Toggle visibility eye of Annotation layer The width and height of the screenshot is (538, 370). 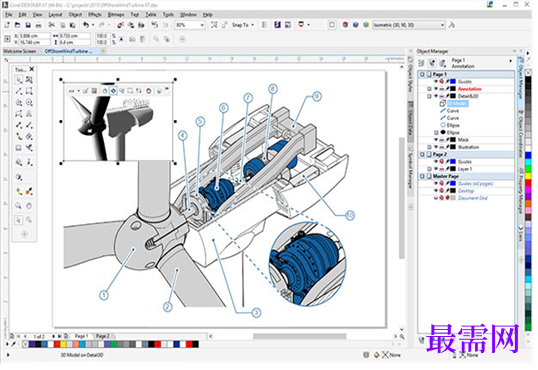click(436, 89)
